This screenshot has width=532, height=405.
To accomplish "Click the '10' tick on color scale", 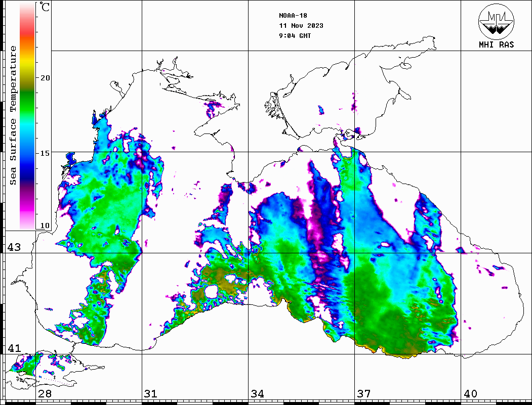I will [x=45, y=226].
